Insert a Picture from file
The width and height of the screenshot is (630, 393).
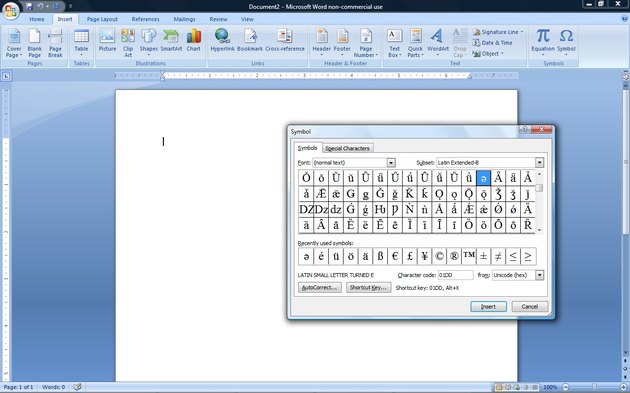pos(107,40)
